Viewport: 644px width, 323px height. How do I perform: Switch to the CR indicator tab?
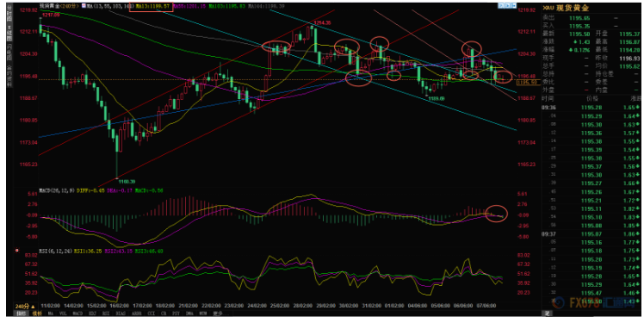[x=164, y=314]
